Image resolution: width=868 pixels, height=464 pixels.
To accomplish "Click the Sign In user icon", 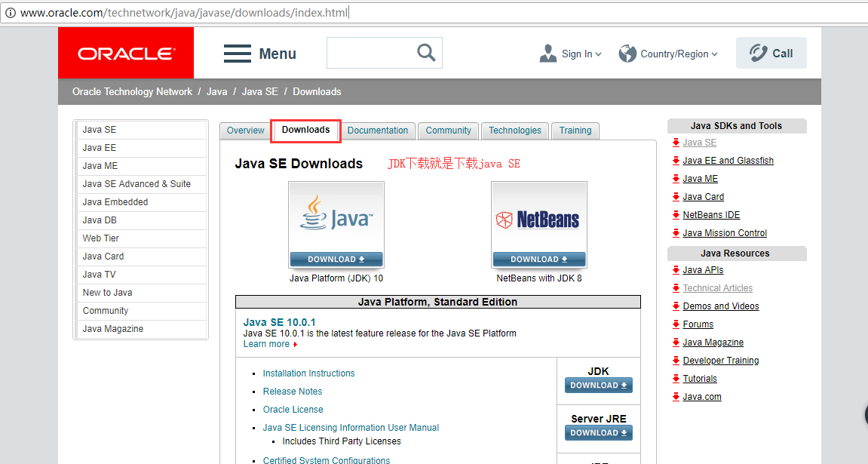I will 548,54.
